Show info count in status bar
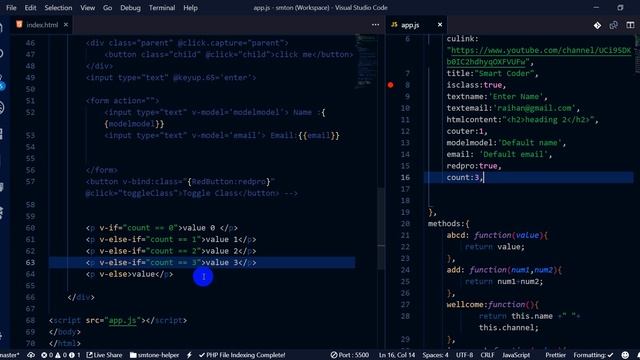This screenshot has height=360, width=640. 75,355
